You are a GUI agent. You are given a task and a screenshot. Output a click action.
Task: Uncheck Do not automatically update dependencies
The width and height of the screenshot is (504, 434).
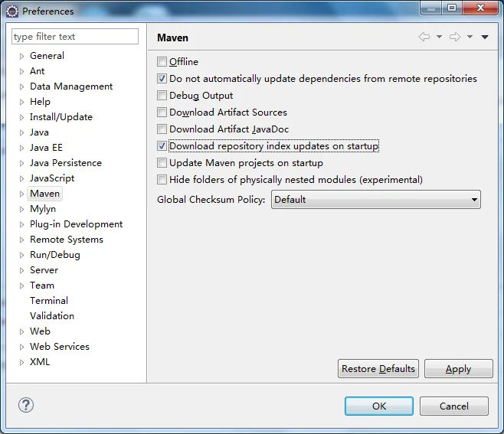(x=162, y=78)
